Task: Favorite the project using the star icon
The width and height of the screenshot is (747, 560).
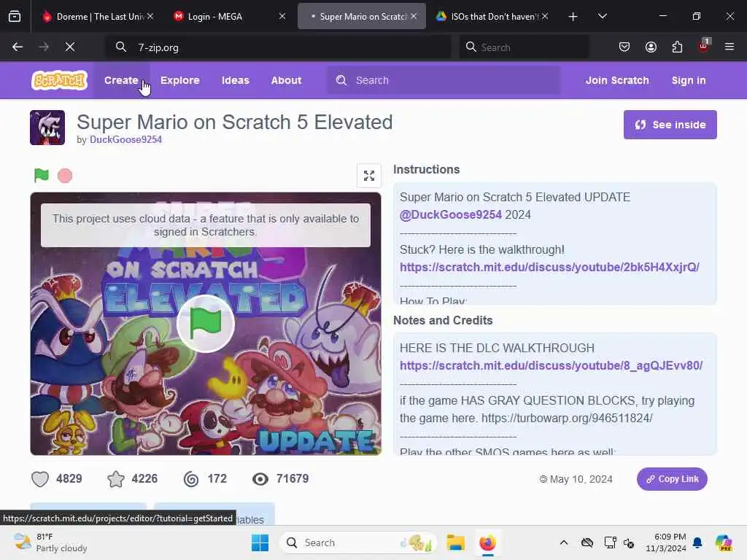Action: coord(116,479)
